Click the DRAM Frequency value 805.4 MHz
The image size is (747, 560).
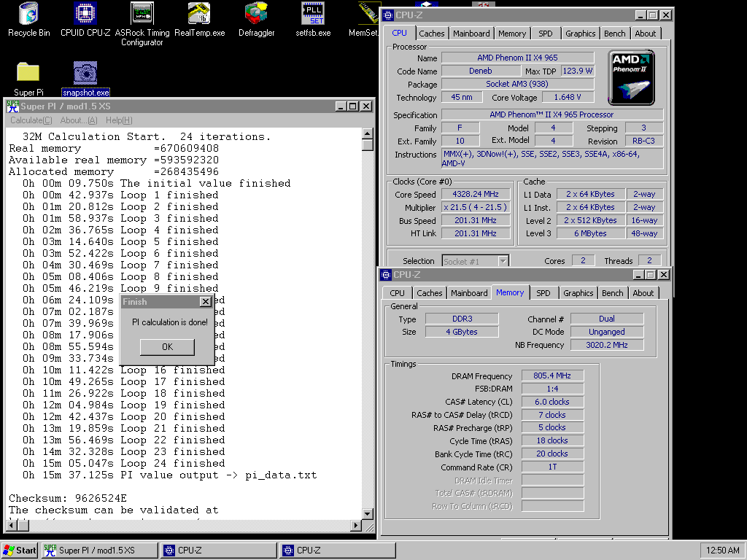[x=552, y=376]
